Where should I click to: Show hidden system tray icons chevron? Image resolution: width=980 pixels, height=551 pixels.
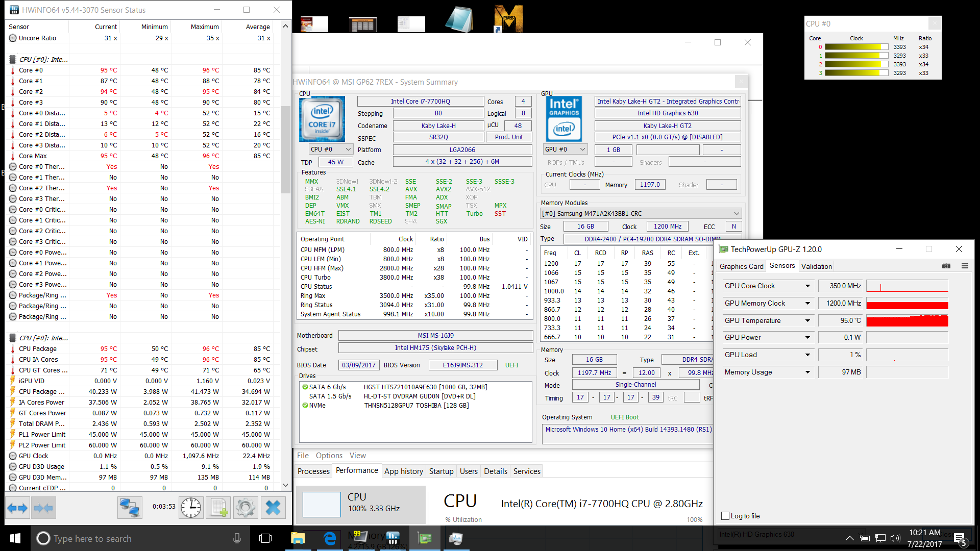pos(850,538)
